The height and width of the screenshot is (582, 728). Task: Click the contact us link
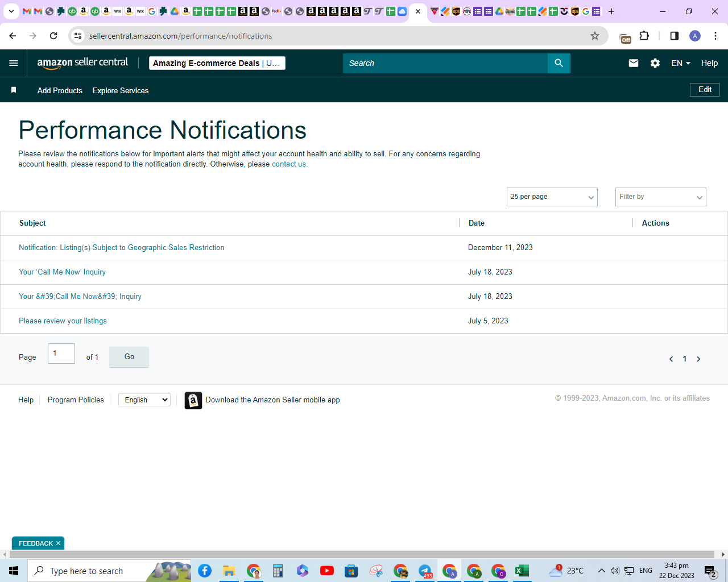[x=289, y=164]
